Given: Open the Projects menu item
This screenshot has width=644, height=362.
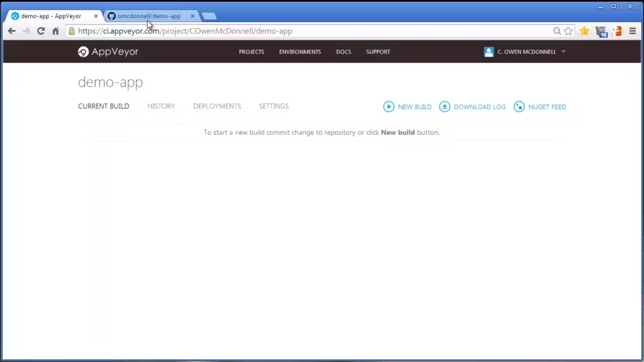Looking at the screenshot, I should pyautogui.click(x=252, y=52).
